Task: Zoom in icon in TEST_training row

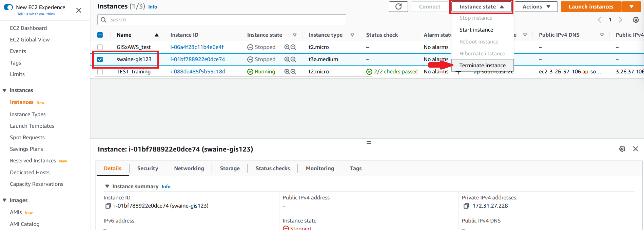Action: 287,72
